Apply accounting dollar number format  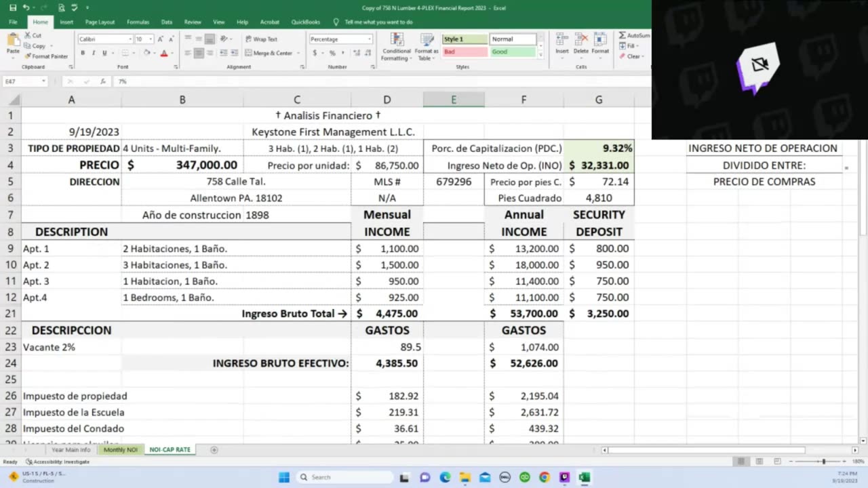click(315, 53)
